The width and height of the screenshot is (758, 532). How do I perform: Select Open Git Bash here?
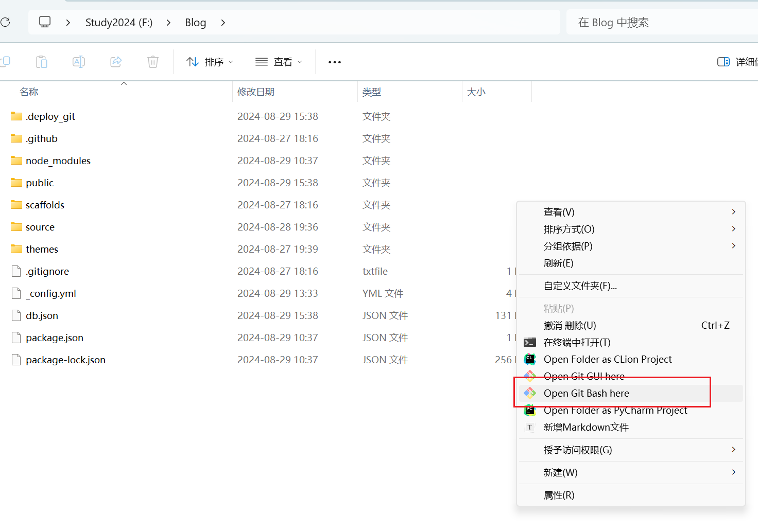pos(631,393)
